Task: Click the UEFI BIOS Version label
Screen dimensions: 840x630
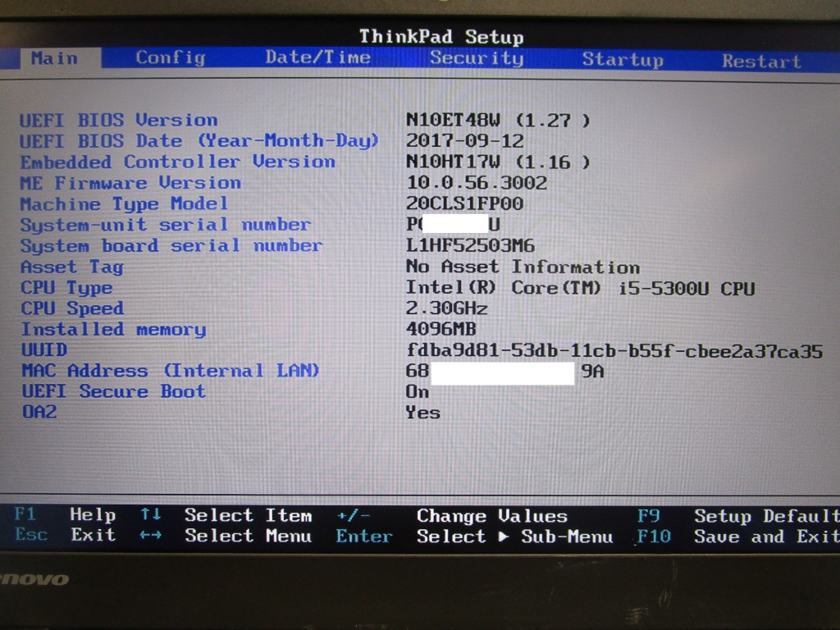Action: point(118,120)
